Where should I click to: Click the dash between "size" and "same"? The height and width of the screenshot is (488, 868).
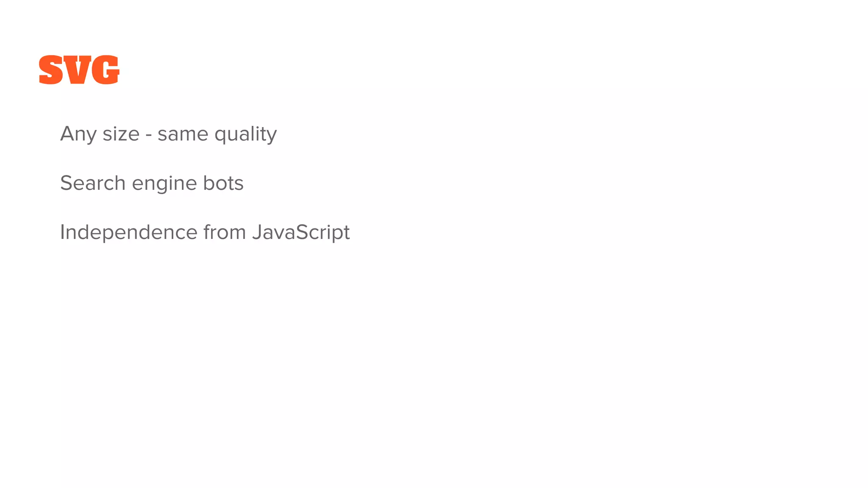click(148, 135)
